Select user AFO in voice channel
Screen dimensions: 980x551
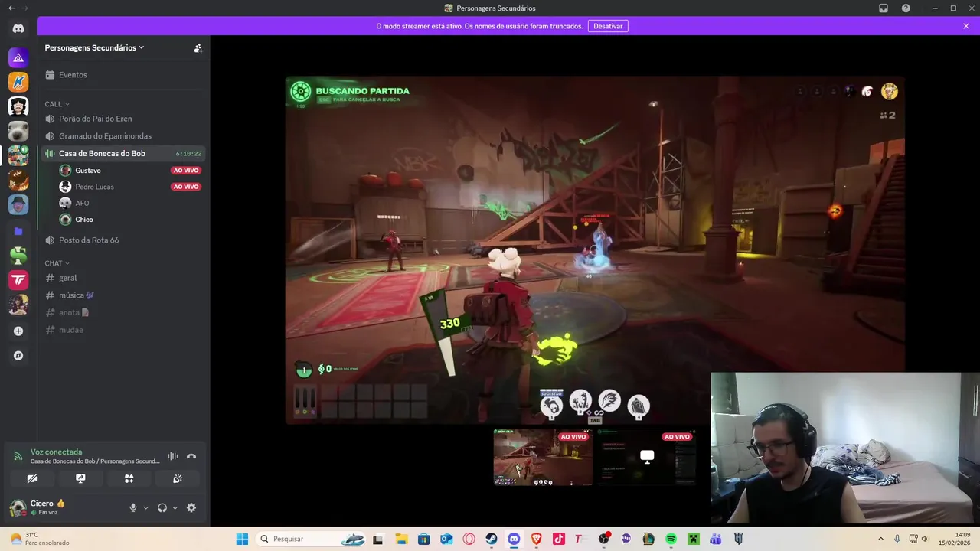click(x=130, y=204)
